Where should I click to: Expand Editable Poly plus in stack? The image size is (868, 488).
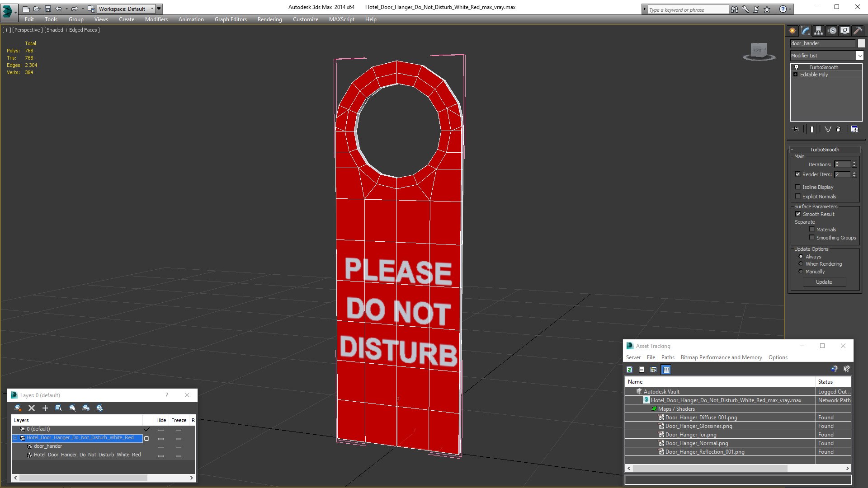tap(795, 75)
